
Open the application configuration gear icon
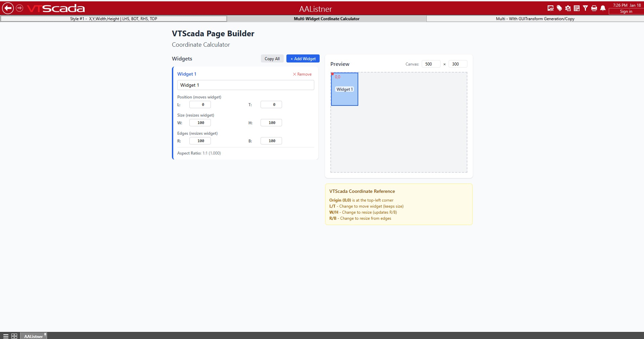click(x=568, y=8)
